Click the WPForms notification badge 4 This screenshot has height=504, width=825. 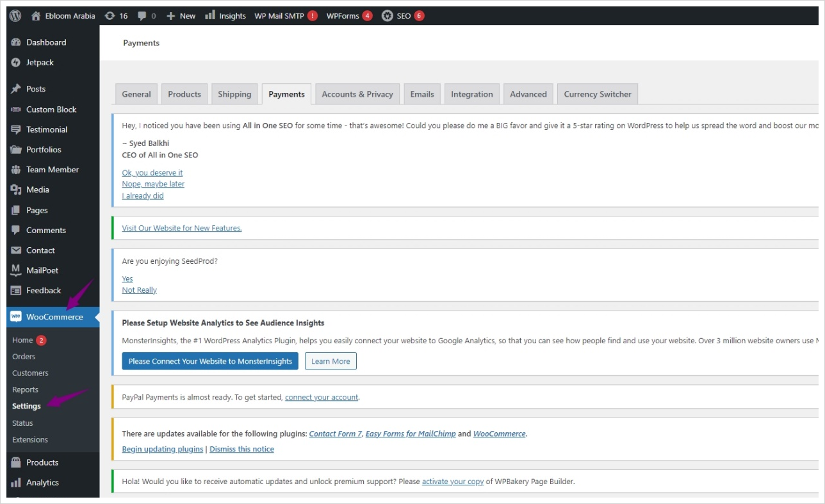(367, 16)
